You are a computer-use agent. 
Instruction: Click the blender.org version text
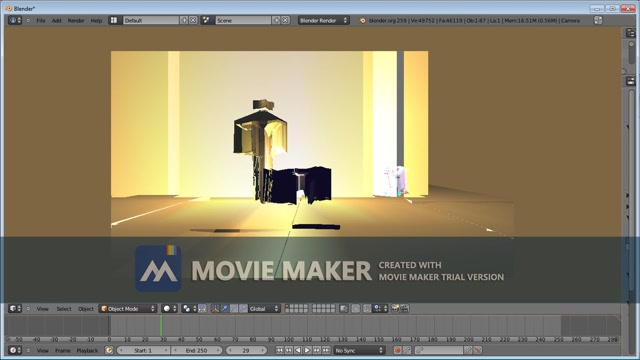click(388, 20)
